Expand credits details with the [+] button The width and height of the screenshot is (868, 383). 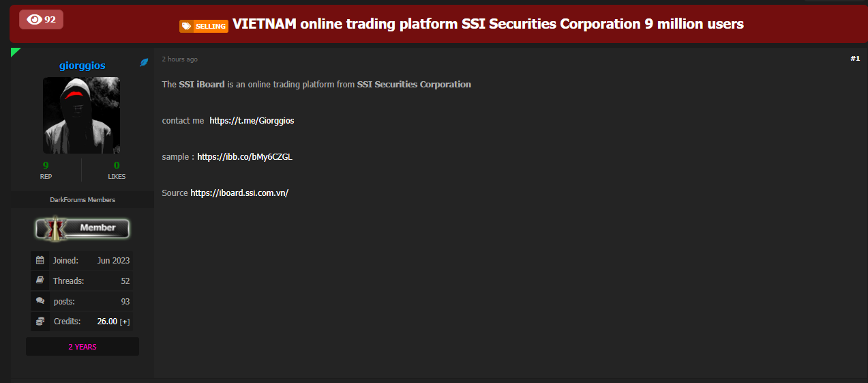point(125,322)
